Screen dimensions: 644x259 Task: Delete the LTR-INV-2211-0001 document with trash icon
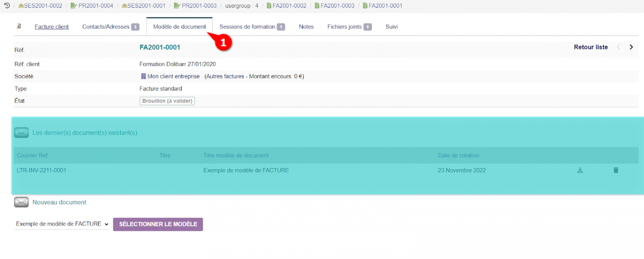click(x=615, y=170)
